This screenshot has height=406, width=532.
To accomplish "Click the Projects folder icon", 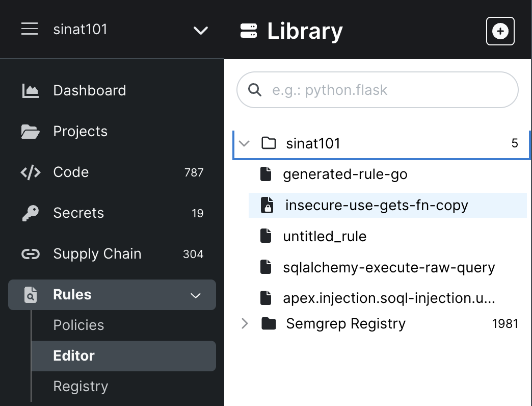I will (31, 131).
